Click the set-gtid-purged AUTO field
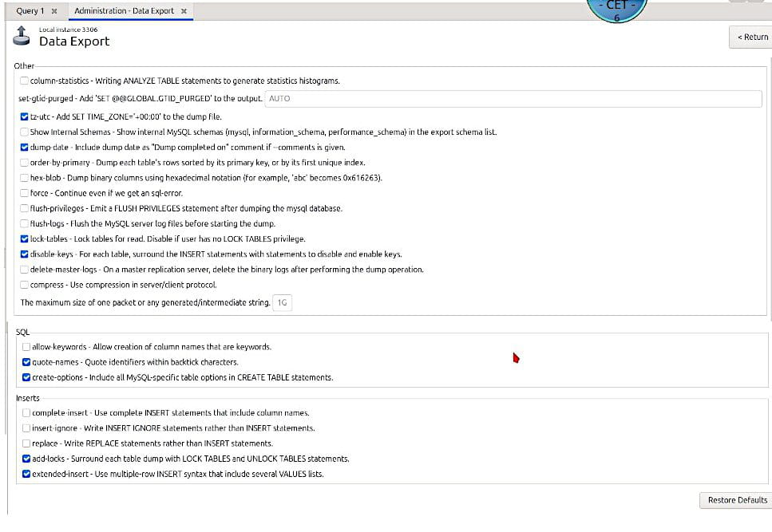 coord(513,98)
